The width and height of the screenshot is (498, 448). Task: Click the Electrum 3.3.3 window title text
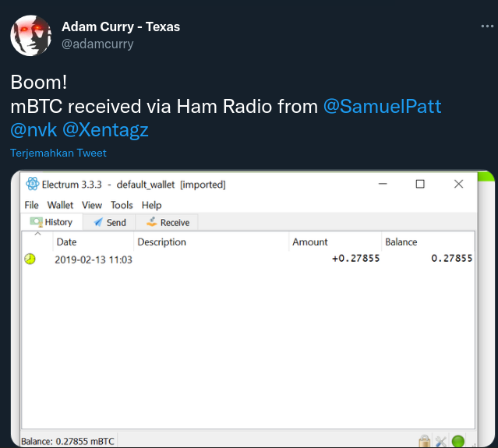tap(134, 185)
